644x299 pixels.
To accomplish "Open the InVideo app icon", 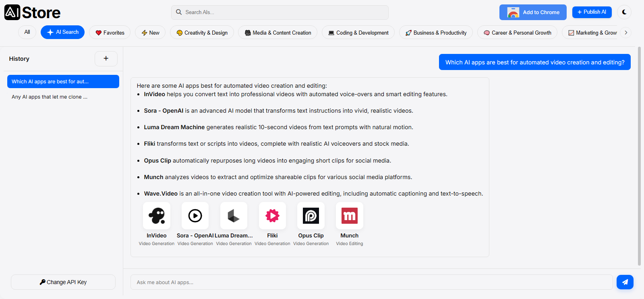I will pos(157,216).
